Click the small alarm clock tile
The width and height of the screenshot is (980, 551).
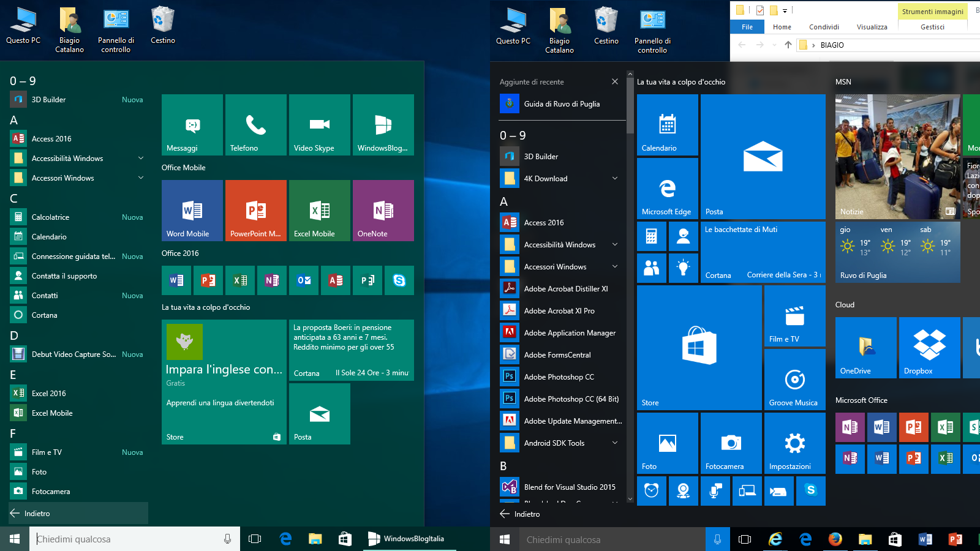click(652, 491)
